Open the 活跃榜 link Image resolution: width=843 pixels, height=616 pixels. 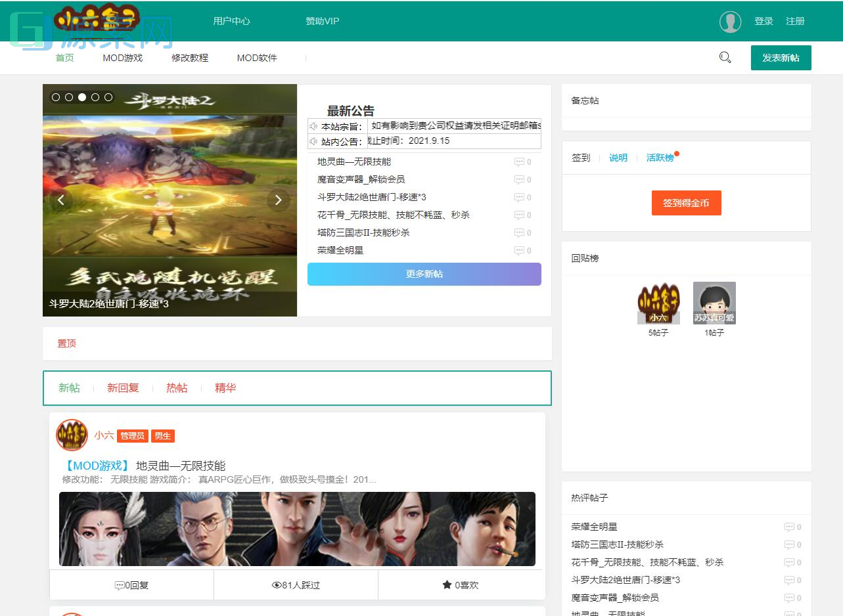coord(658,158)
